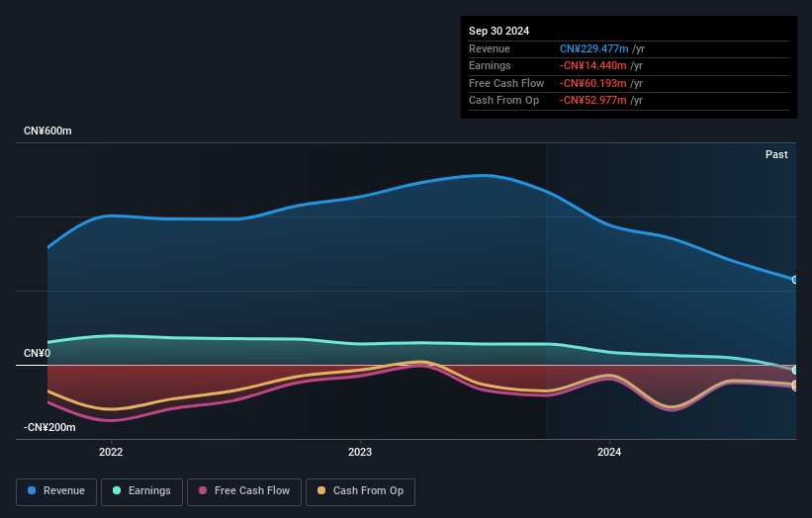
Task: Toggle the Cash From Op legend series
Action: [360, 491]
